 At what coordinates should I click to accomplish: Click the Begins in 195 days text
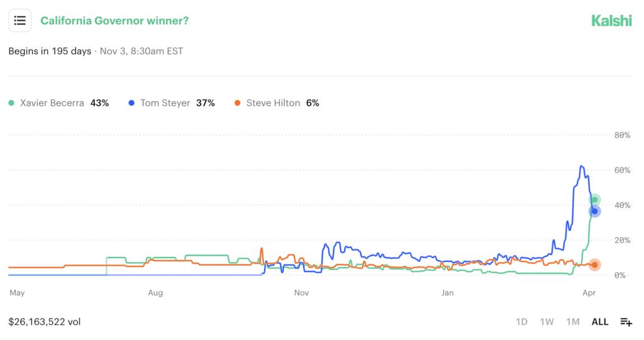[50, 51]
